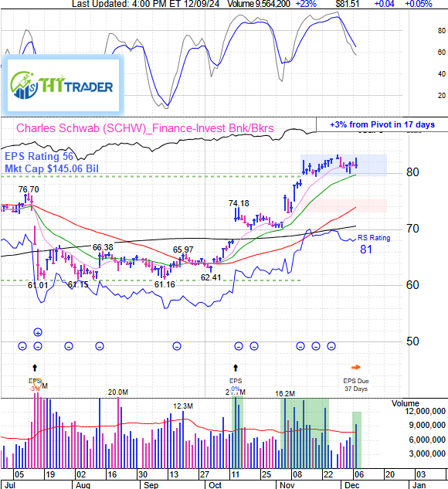Image resolution: width=448 pixels, height=489 pixels.
Task: Click the green highlighted December volume bar
Action: 357,440
